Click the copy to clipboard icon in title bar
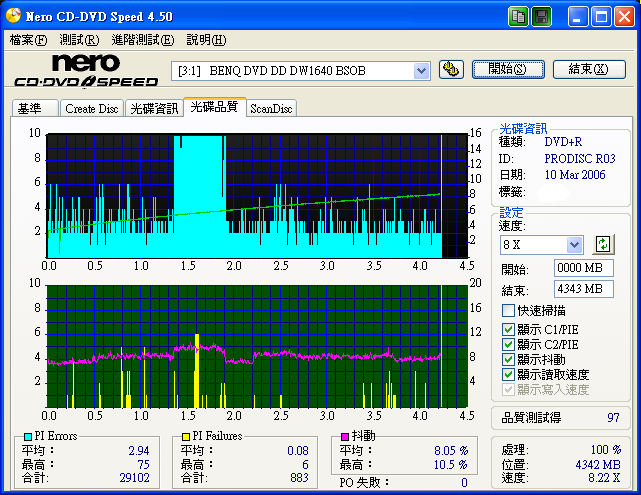The width and height of the screenshot is (641, 495). pyautogui.click(x=518, y=17)
